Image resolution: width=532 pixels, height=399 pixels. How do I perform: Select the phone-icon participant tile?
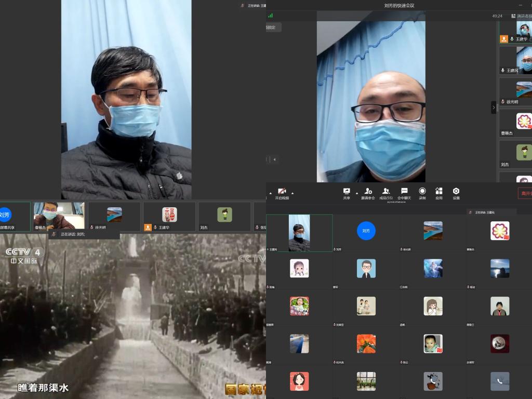pyautogui.click(x=500, y=381)
